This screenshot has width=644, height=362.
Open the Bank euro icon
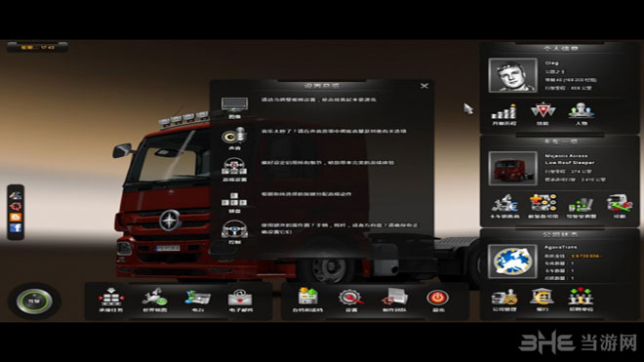coord(543,297)
